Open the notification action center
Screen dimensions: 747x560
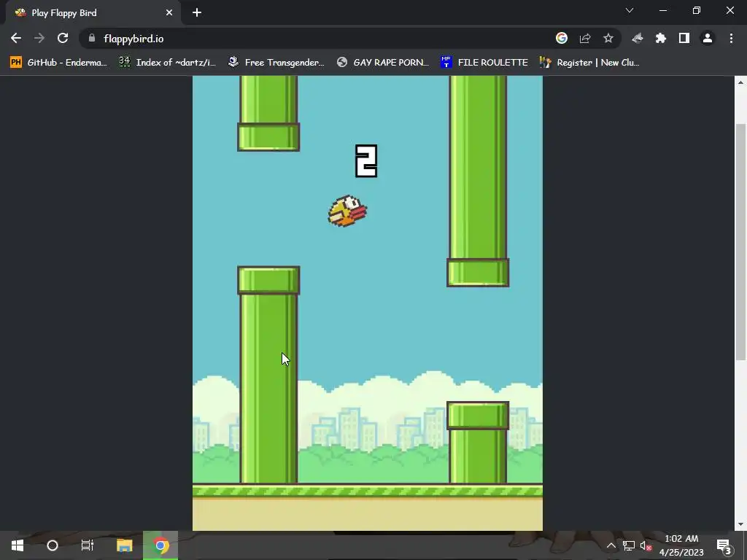tap(723, 545)
